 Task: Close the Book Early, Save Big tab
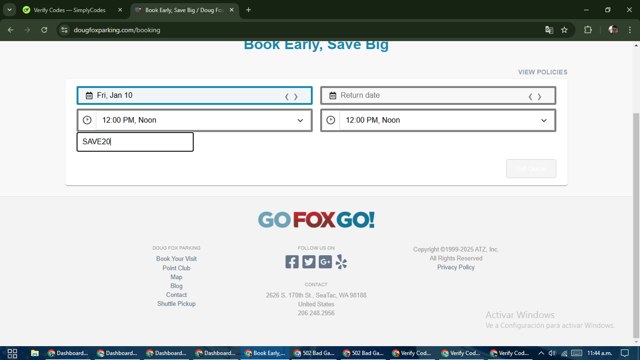pyautogui.click(x=231, y=10)
